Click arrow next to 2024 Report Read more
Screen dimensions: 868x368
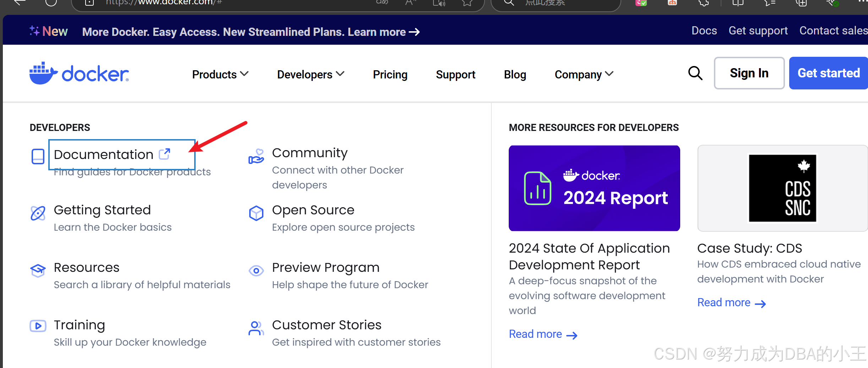572,335
